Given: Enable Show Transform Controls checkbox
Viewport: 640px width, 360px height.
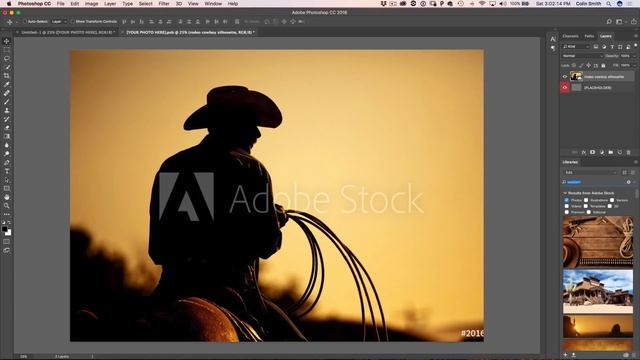Looking at the screenshot, I should point(72,22).
